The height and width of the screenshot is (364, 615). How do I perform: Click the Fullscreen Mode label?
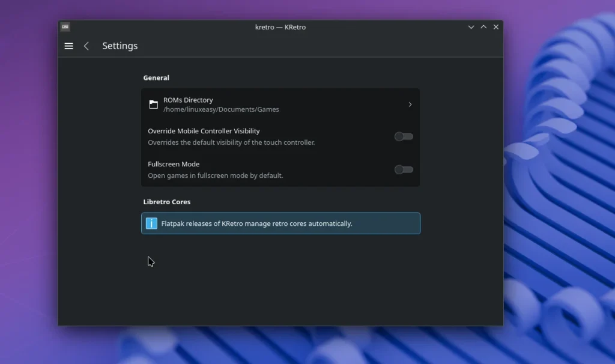(174, 164)
